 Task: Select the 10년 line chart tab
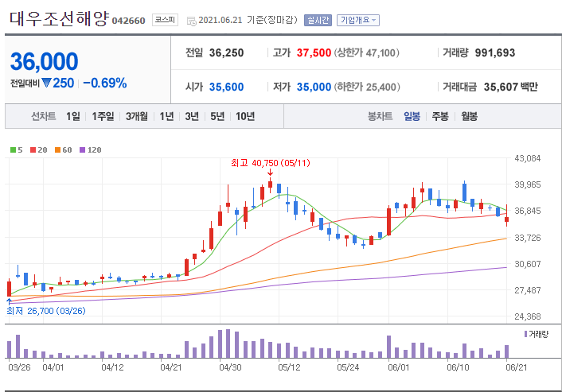245,116
